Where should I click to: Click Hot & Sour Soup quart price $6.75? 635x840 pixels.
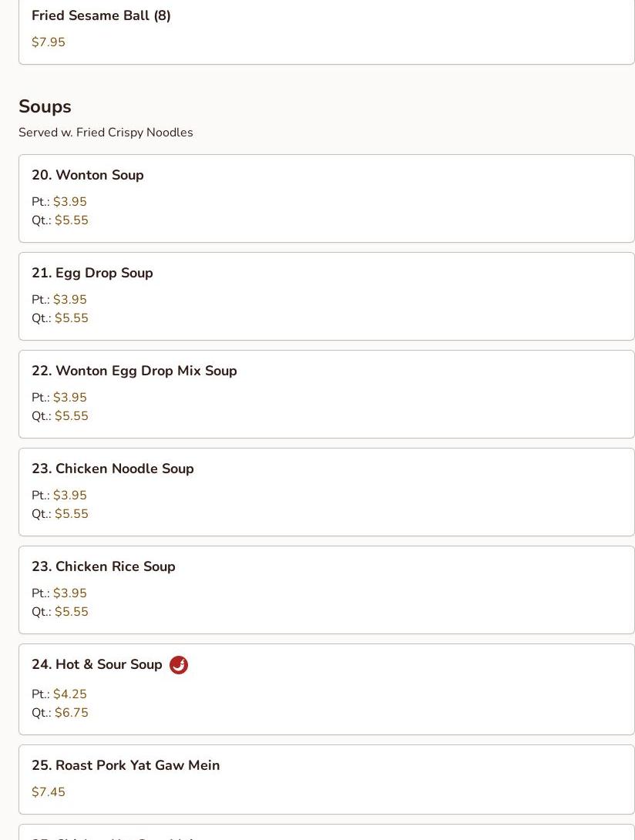(71, 713)
